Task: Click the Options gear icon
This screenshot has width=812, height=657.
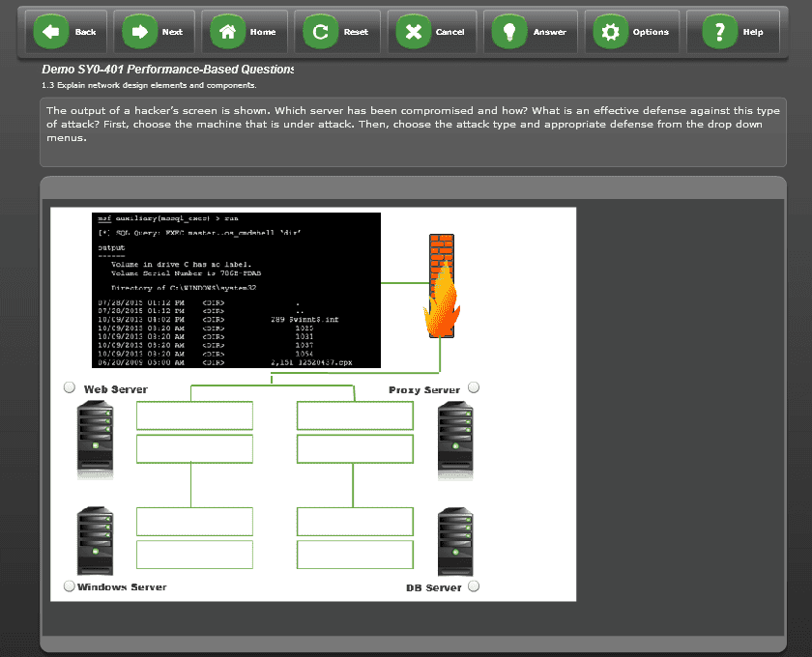Action: (609, 31)
